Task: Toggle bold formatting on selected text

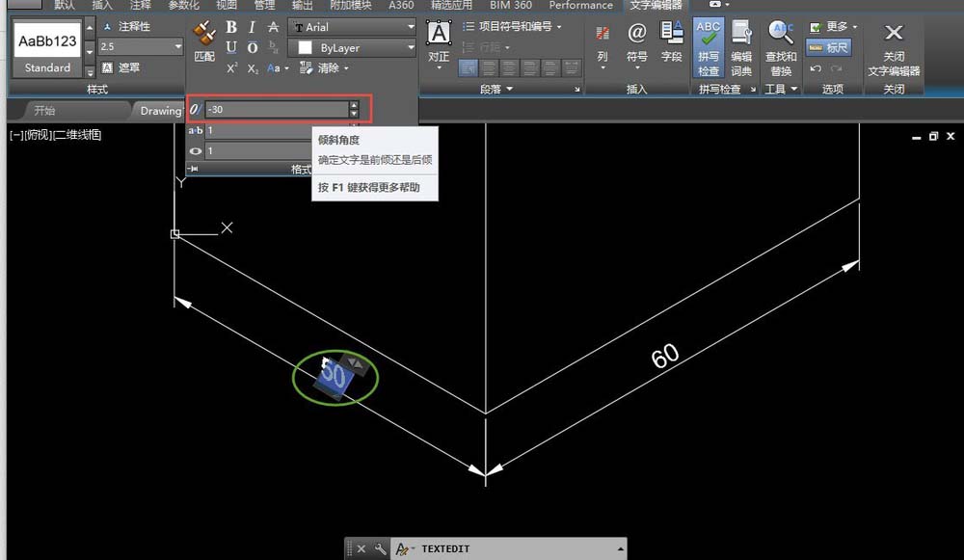Action: [x=230, y=27]
